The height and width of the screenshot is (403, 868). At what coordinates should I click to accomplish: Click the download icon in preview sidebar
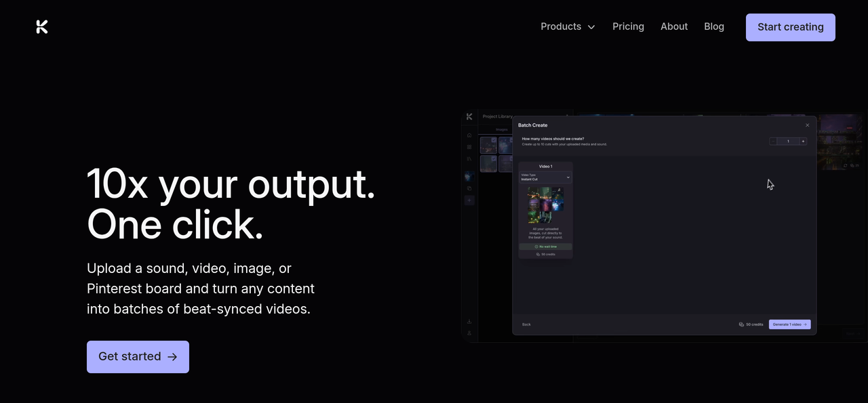point(469,322)
